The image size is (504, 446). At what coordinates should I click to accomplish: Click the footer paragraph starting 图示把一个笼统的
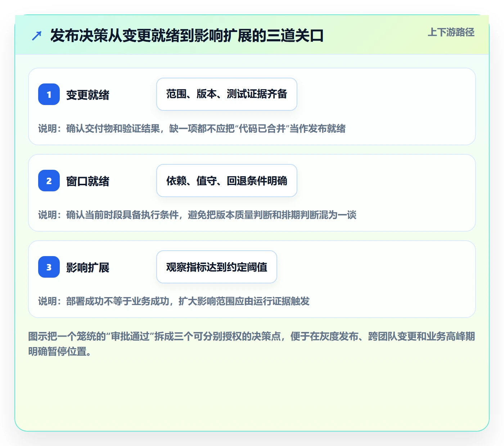[x=252, y=344]
